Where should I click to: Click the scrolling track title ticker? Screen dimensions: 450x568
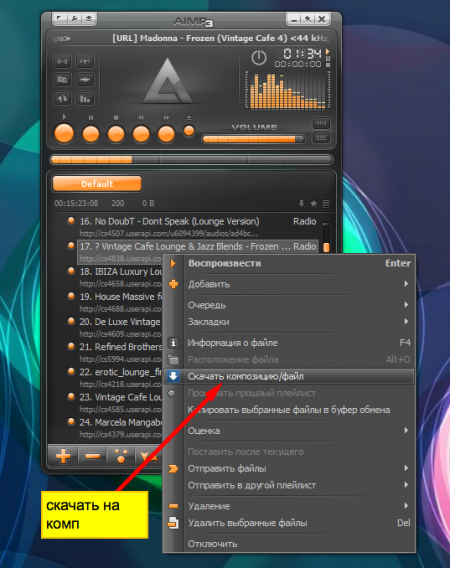point(191,38)
